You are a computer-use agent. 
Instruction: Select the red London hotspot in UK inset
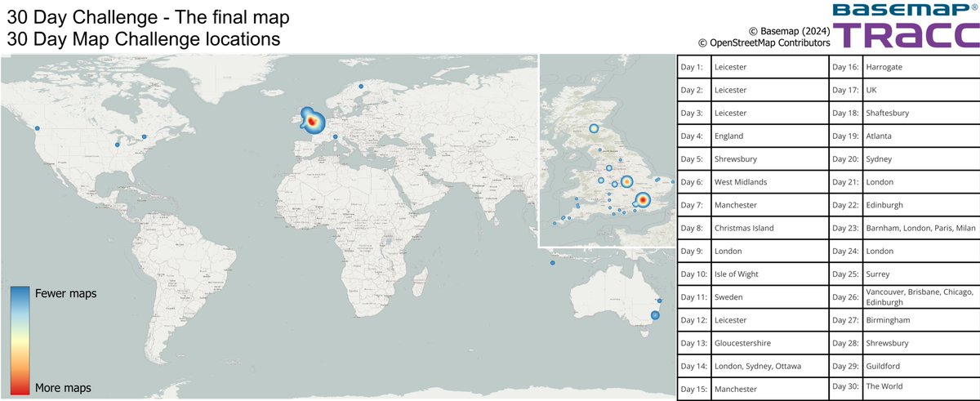pyautogui.click(x=643, y=199)
